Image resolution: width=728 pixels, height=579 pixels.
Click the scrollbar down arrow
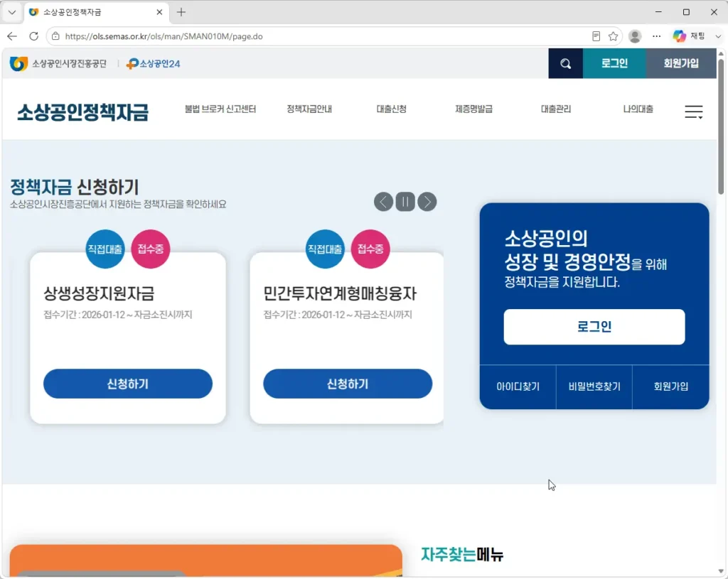[x=721, y=571]
